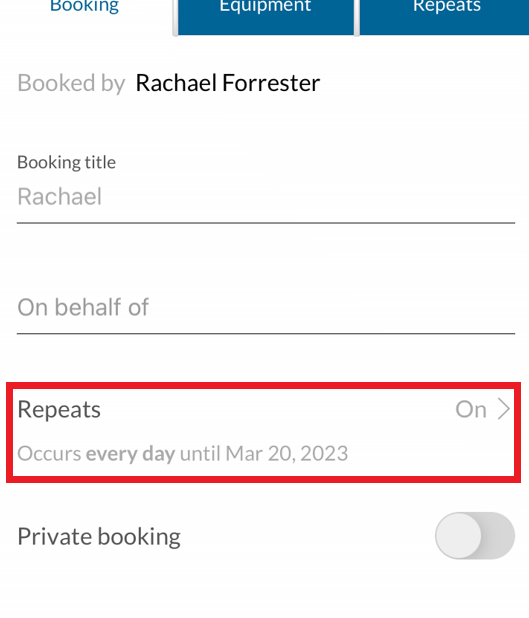The height and width of the screenshot is (618, 529).
Task: Toggle the Private booking switch
Action: [x=475, y=536]
